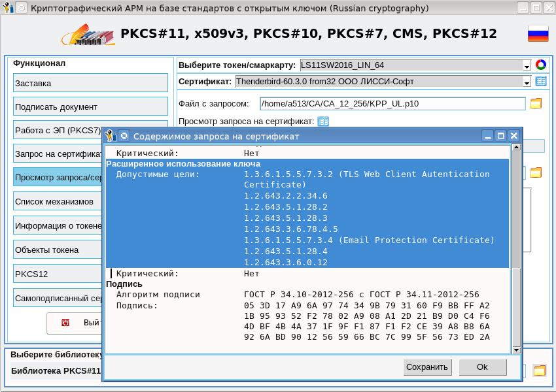Click the application logo with feather
This screenshot has height=392, width=556.
click(88, 35)
